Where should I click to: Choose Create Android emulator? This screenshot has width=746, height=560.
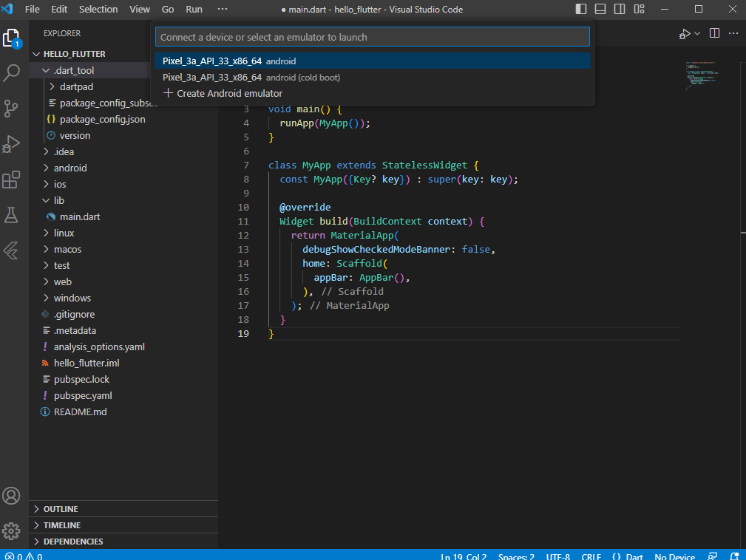(x=373, y=93)
